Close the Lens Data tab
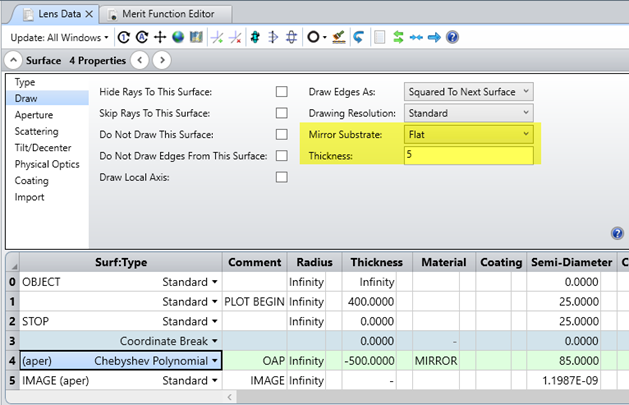The image size is (629, 405). click(x=89, y=14)
